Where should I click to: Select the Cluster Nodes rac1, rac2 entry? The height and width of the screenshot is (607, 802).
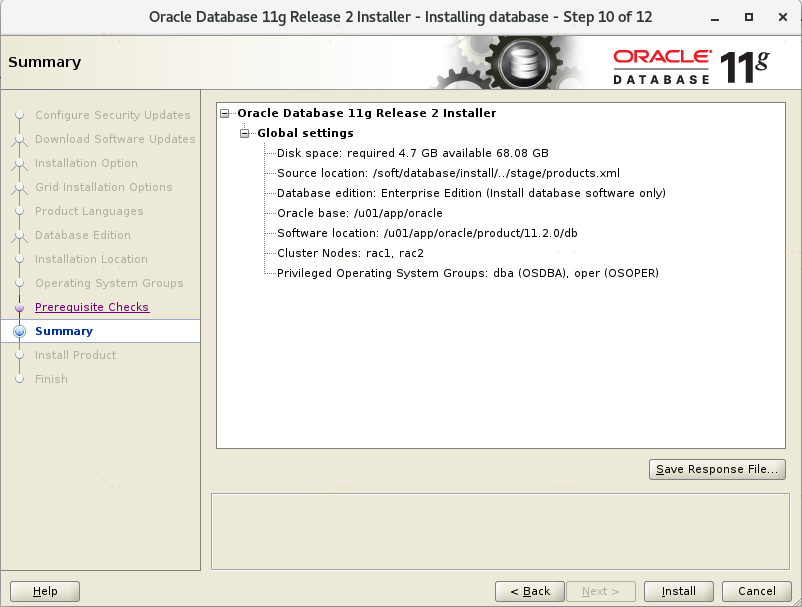[350, 253]
